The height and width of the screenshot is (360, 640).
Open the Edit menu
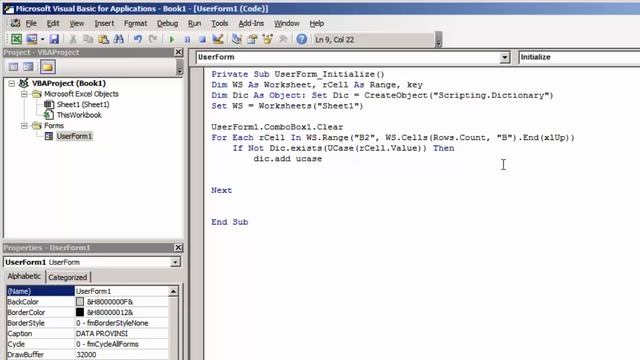point(53,24)
